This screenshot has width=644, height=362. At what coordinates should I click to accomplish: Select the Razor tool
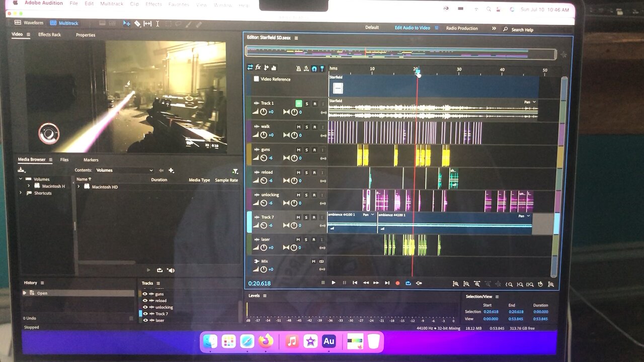tap(137, 24)
